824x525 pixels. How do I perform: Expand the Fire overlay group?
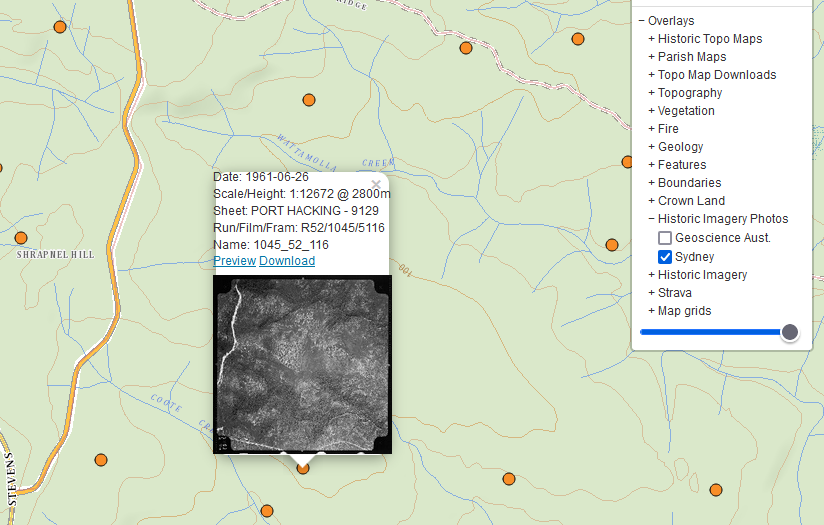(x=652, y=129)
